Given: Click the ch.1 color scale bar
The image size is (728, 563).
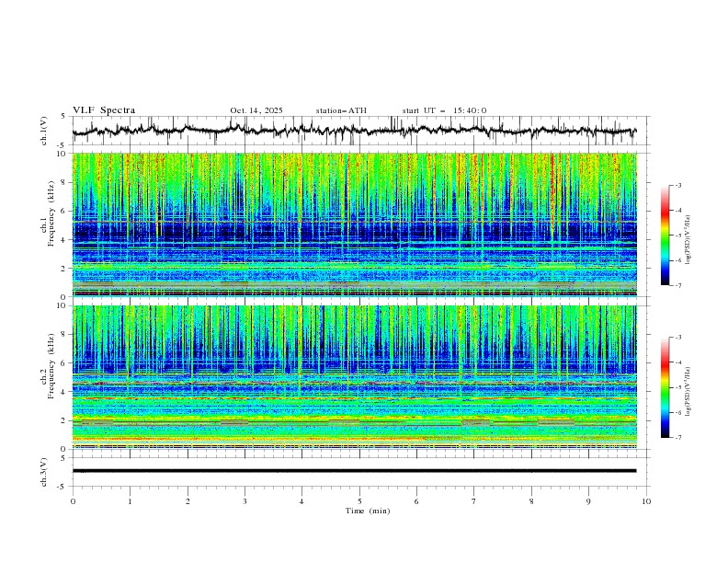Looking at the screenshot, I should point(665,236).
